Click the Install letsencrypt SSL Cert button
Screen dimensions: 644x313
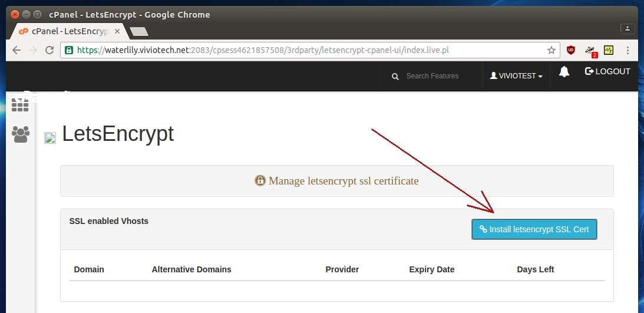[534, 229]
